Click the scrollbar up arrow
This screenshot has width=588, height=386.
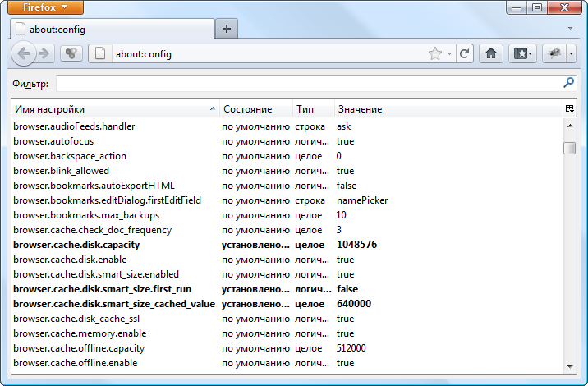click(570, 126)
